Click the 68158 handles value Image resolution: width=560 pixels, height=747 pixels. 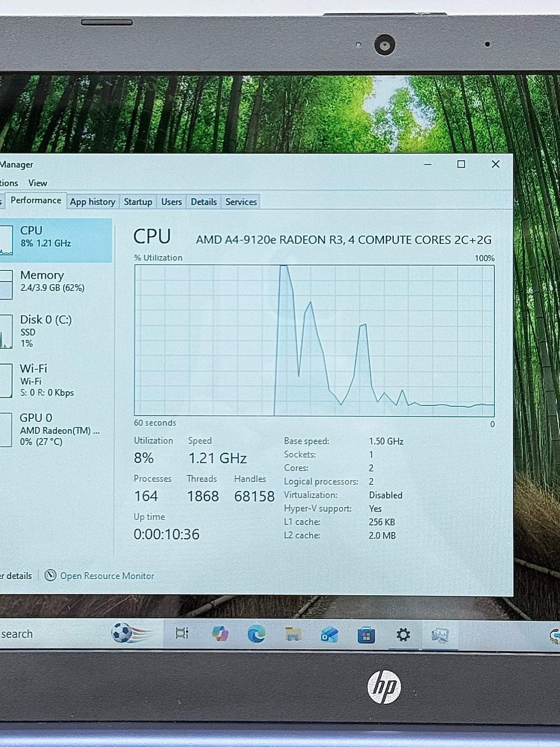[x=254, y=496]
